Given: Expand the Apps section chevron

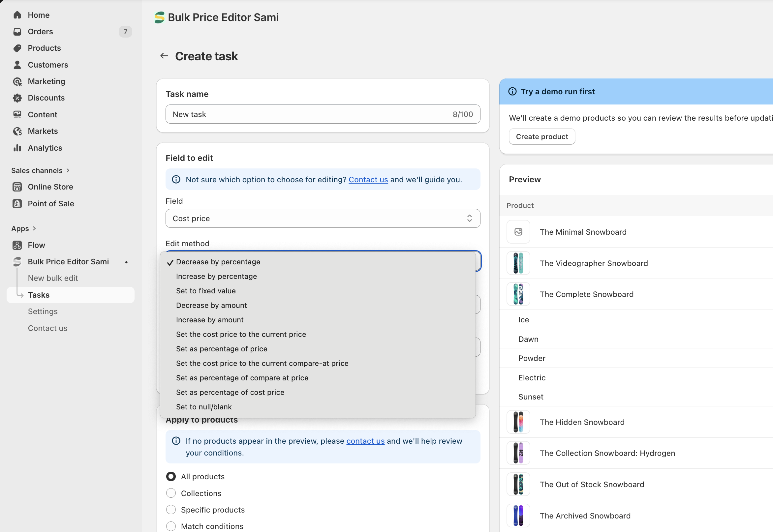Looking at the screenshot, I should coord(34,228).
